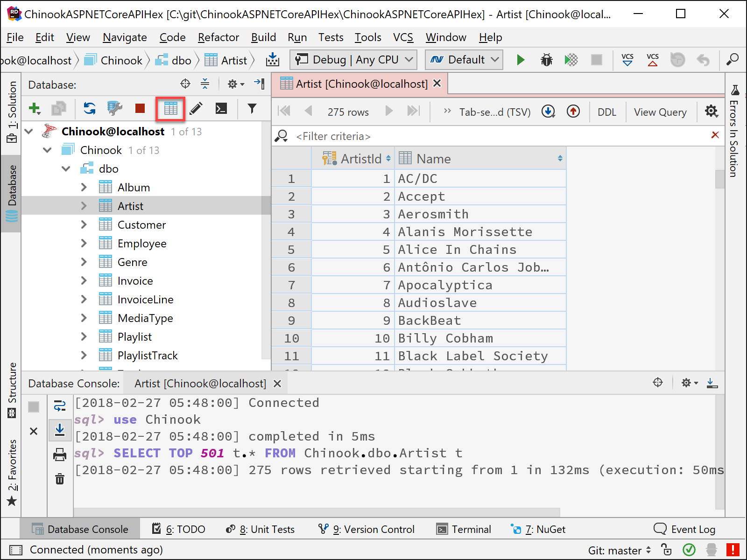Open the database console terminal icon
Screen dimensions: 747x560
click(x=221, y=109)
